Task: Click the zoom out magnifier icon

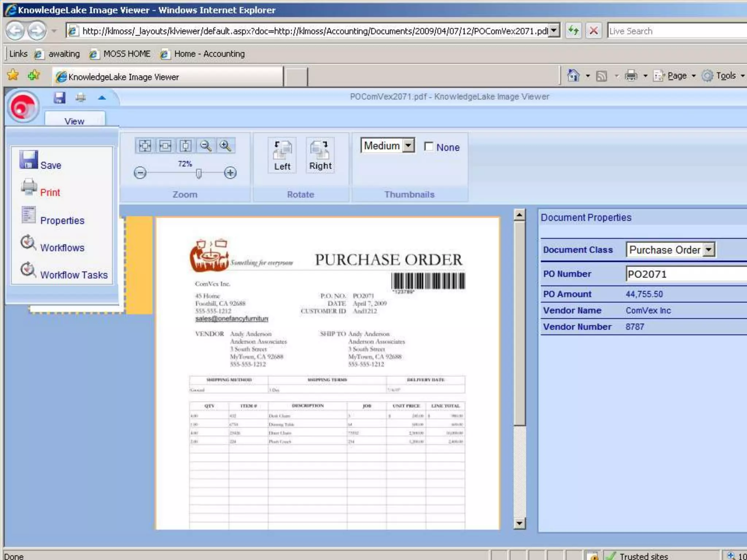Action: pos(205,146)
